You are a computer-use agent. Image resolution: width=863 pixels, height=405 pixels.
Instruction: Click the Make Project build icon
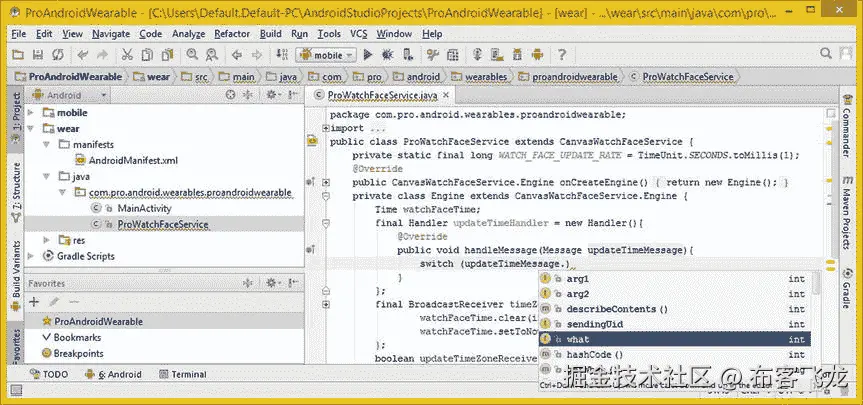pyautogui.click(x=282, y=54)
